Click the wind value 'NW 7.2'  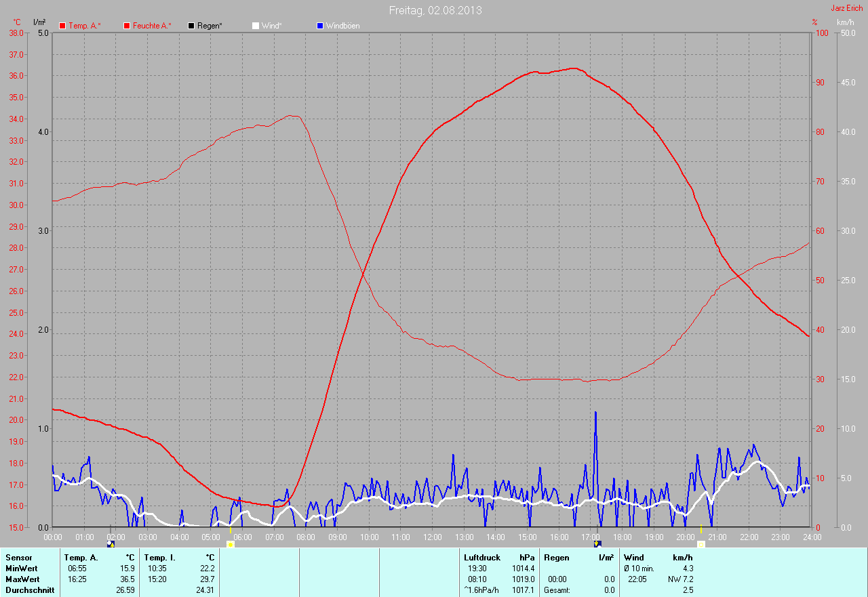point(681,579)
